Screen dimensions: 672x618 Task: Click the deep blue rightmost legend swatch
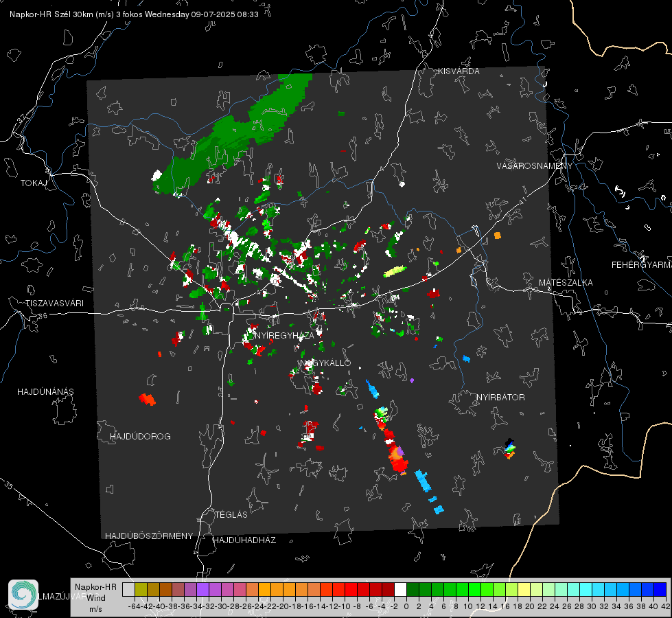pyautogui.click(x=660, y=589)
